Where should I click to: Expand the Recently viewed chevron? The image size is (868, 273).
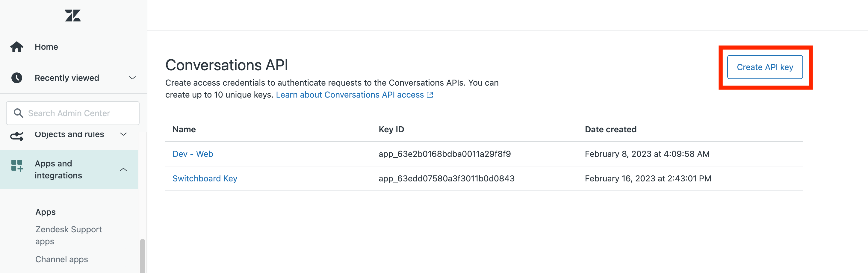tap(132, 78)
